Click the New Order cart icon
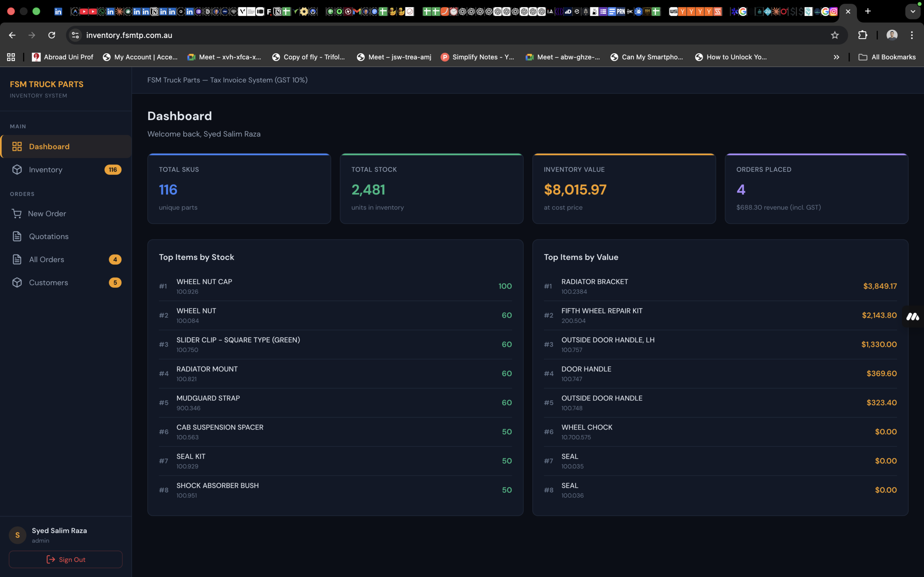Viewport: 924px width, 577px height. 16,214
